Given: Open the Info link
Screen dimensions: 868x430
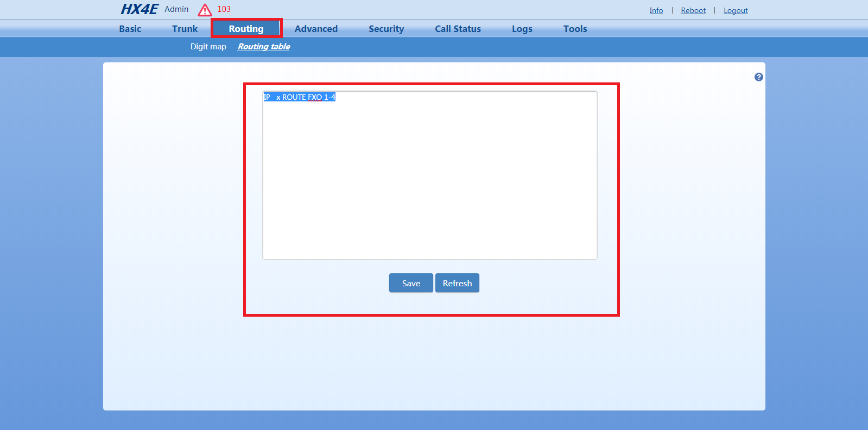Looking at the screenshot, I should [656, 10].
